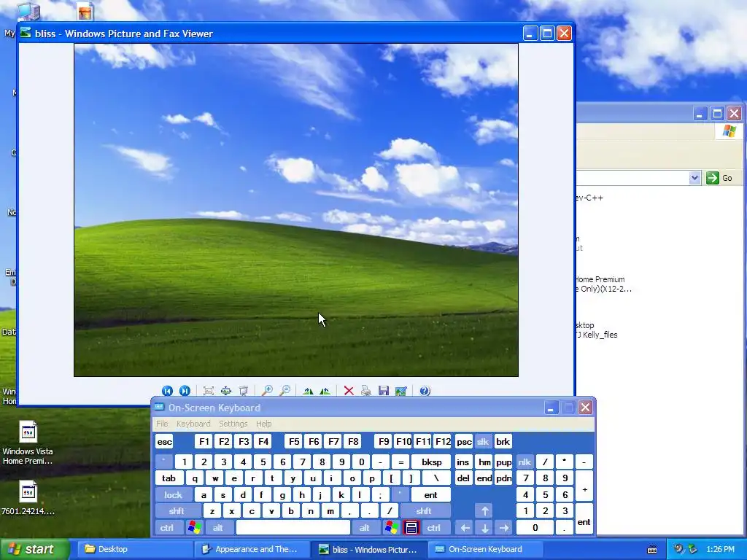Toggle the slk (scroll lock) key
747x560 pixels.
pyautogui.click(x=483, y=442)
